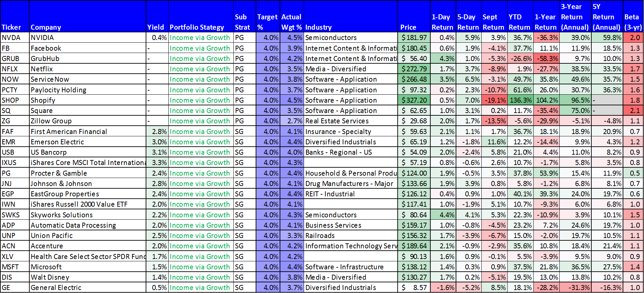Select the Industry column header

point(351,16)
